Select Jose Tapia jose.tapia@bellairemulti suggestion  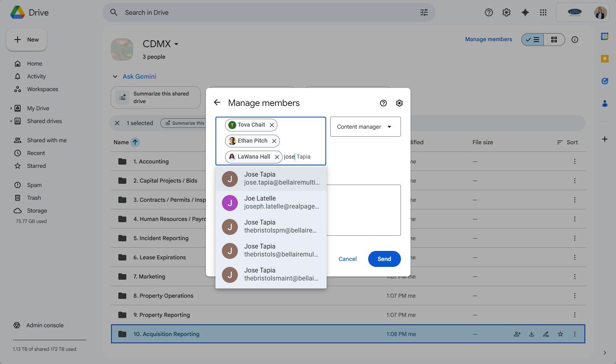pos(271,179)
